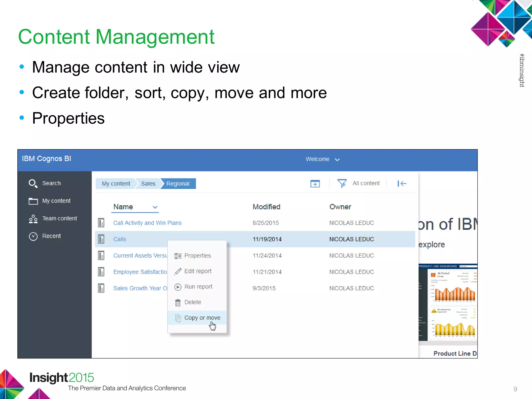Image resolution: width=532 pixels, height=399 pixels.
Task: Click the 8/25/2015 modified date
Action: 266,223
